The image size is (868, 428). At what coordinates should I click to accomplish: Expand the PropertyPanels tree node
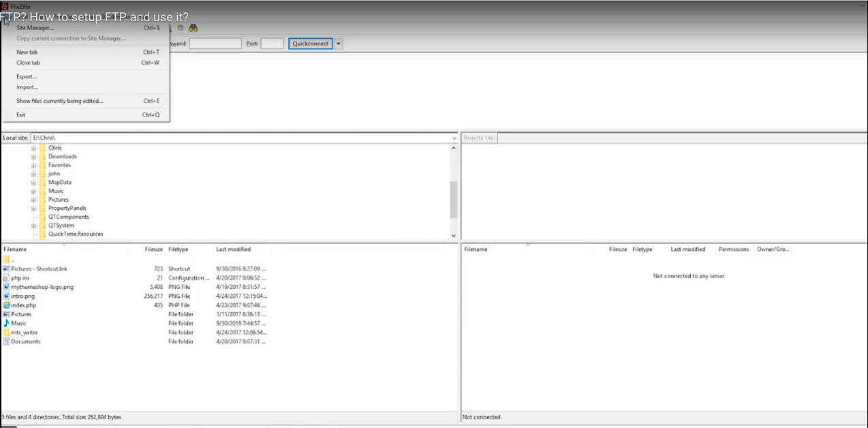pos(33,209)
